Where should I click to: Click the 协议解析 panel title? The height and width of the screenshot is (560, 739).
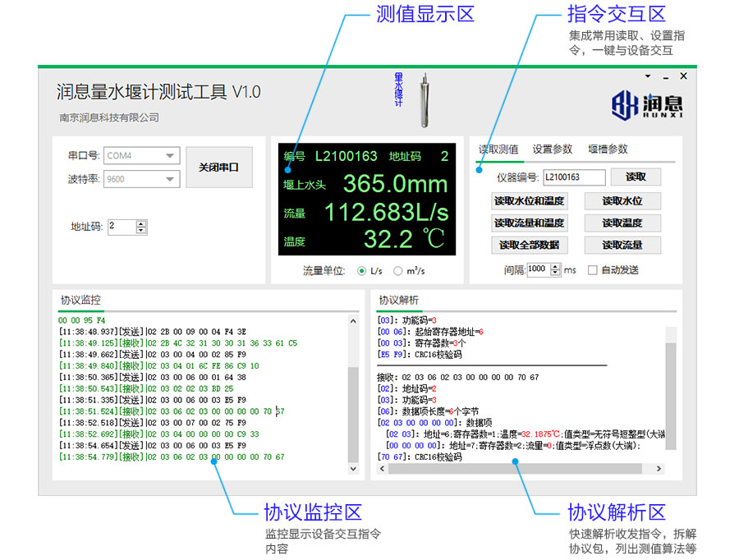[x=399, y=301]
